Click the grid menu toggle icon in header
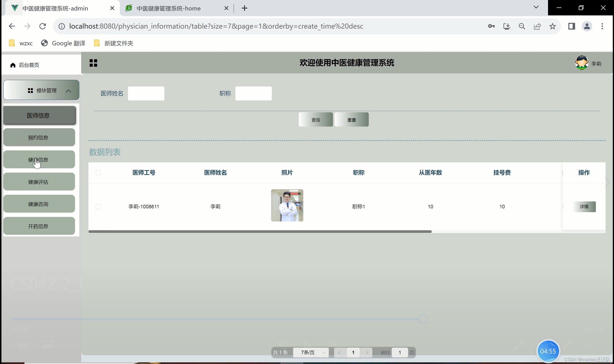Viewport: 614px width, 364px height. point(93,63)
